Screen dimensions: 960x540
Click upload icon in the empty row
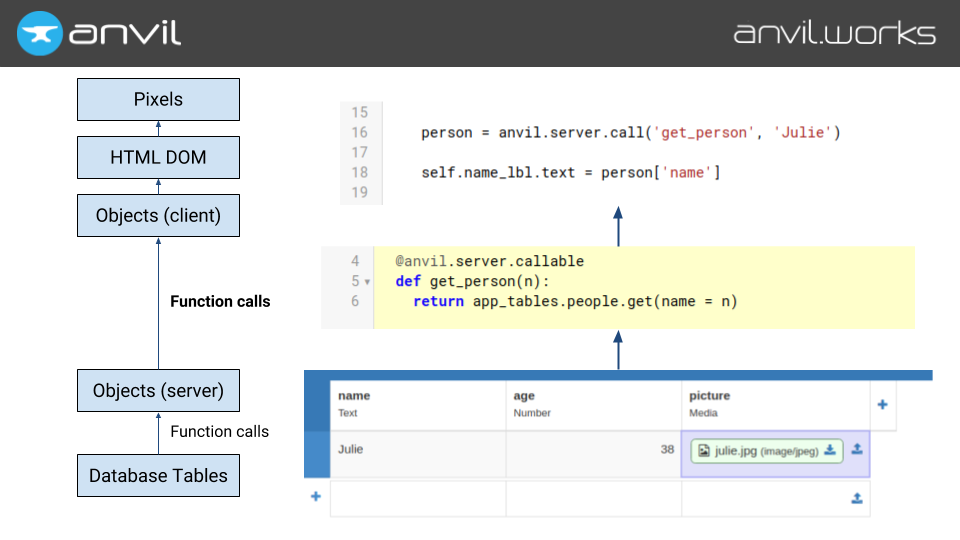[857, 498]
